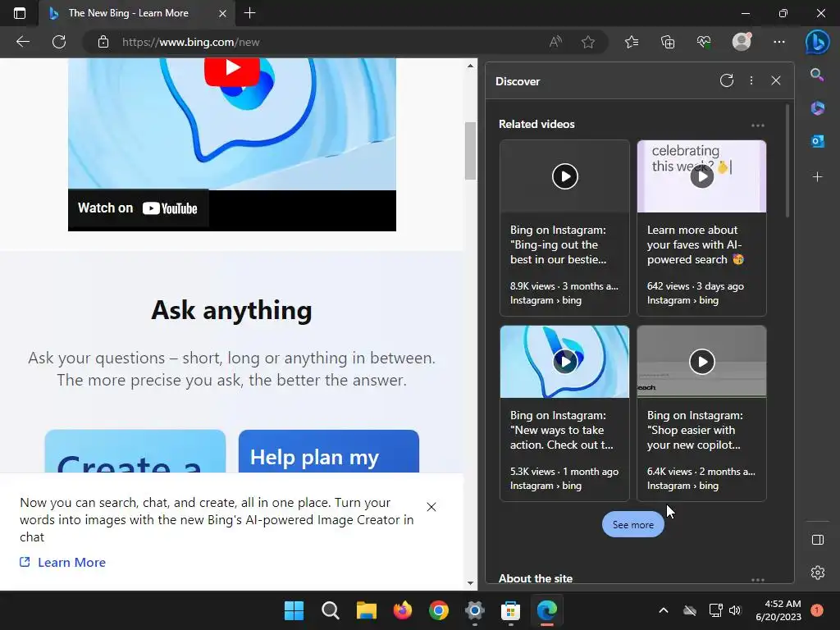Play 'celebrating this week' video thumbnail
The height and width of the screenshot is (630, 840).
pos(702,176)
